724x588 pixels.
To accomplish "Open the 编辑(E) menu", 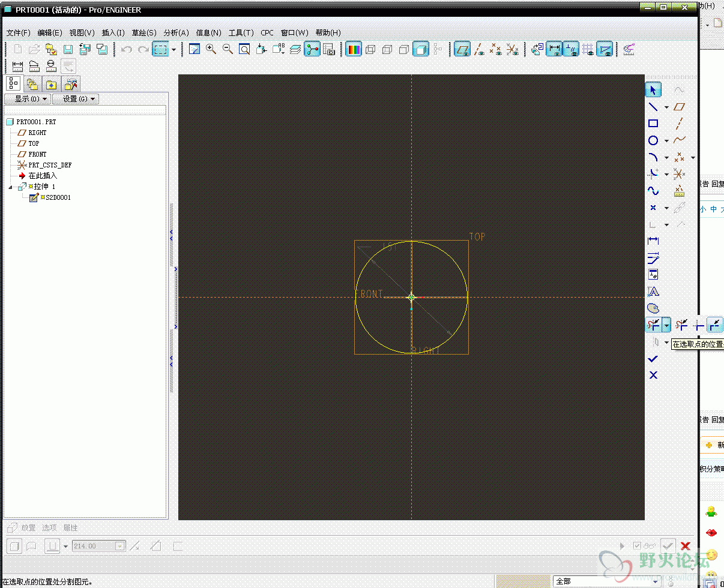I will click(x=50, y=33).
